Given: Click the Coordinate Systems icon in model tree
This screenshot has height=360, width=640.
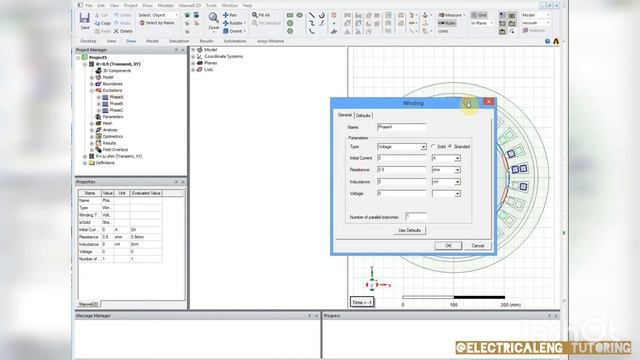Looking at the screenshot, I should tap(200, 56).
